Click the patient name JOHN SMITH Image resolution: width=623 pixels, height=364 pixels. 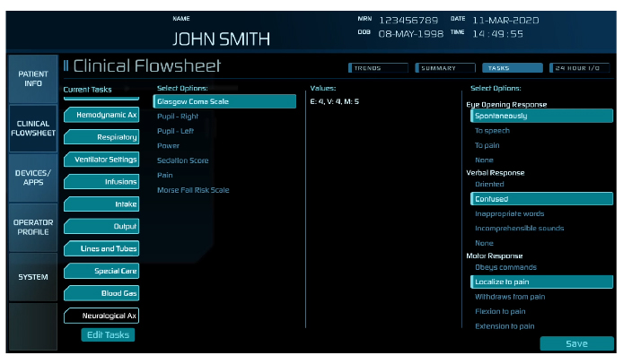click(221, 39)
